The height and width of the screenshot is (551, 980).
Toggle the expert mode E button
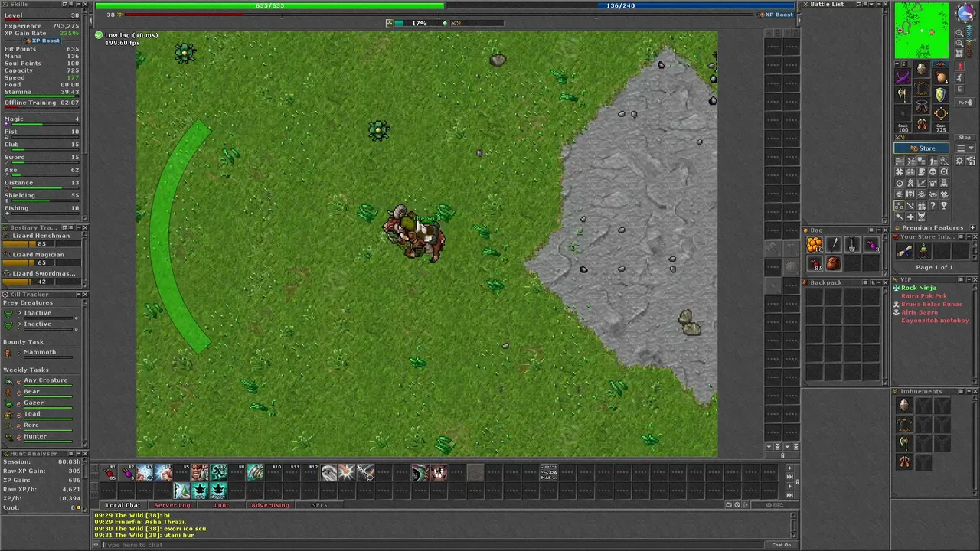point(960,90)
